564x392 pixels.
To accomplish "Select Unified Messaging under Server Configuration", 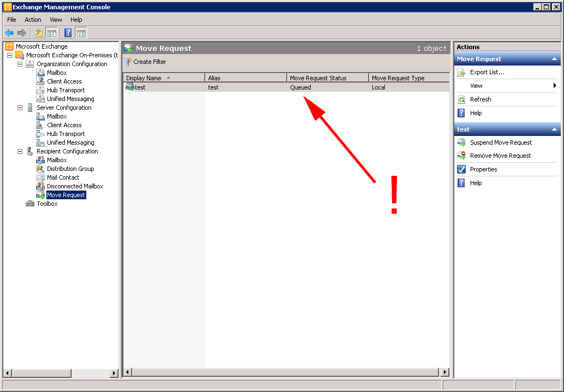I will (x=70, y=143).
